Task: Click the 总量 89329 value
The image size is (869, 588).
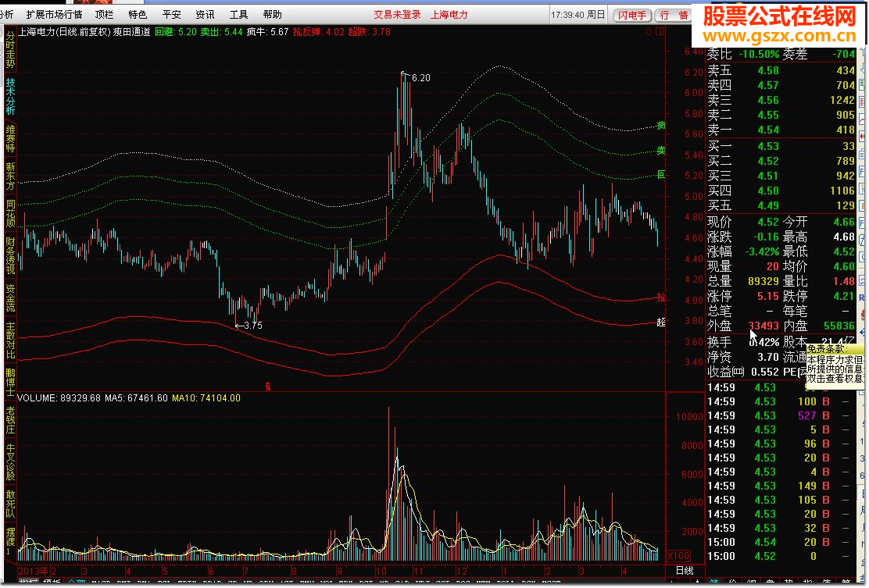Action: [x=764, y=281]
